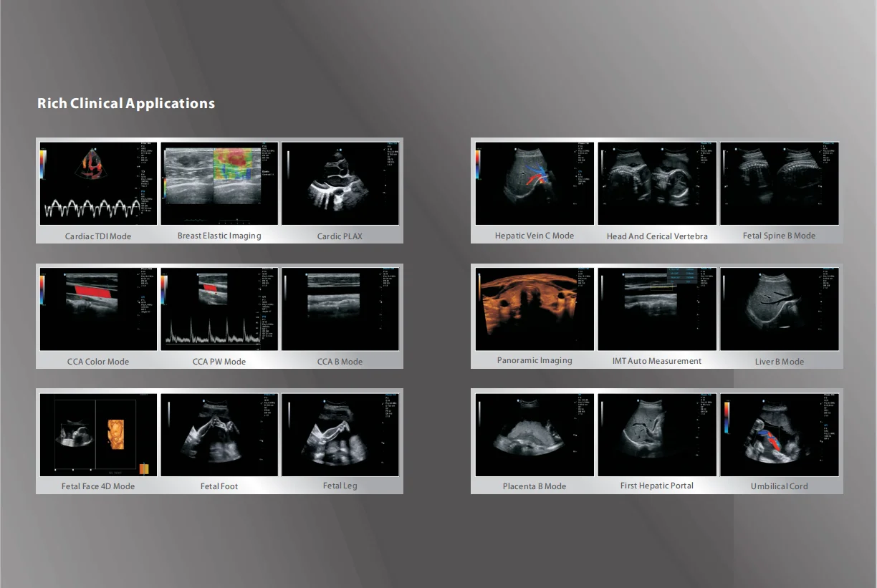877x588 pixels.
Task: Click the 'IMT Auto Measurement' caption
Action: pos(657,361)
